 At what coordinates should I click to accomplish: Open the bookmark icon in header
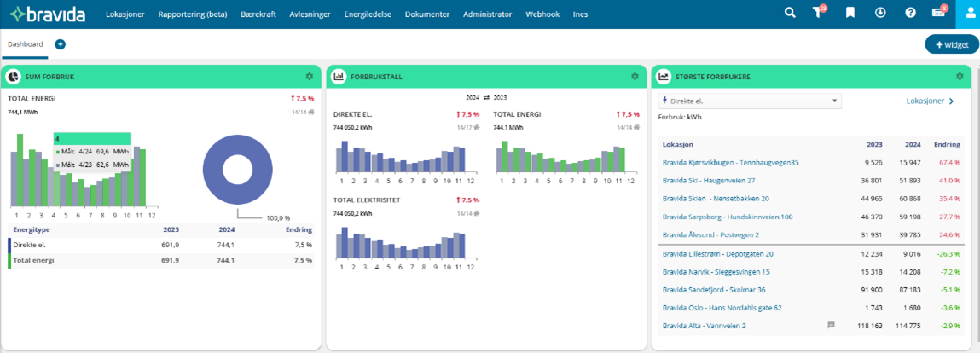pyautogui.click(x=850, y=13)
